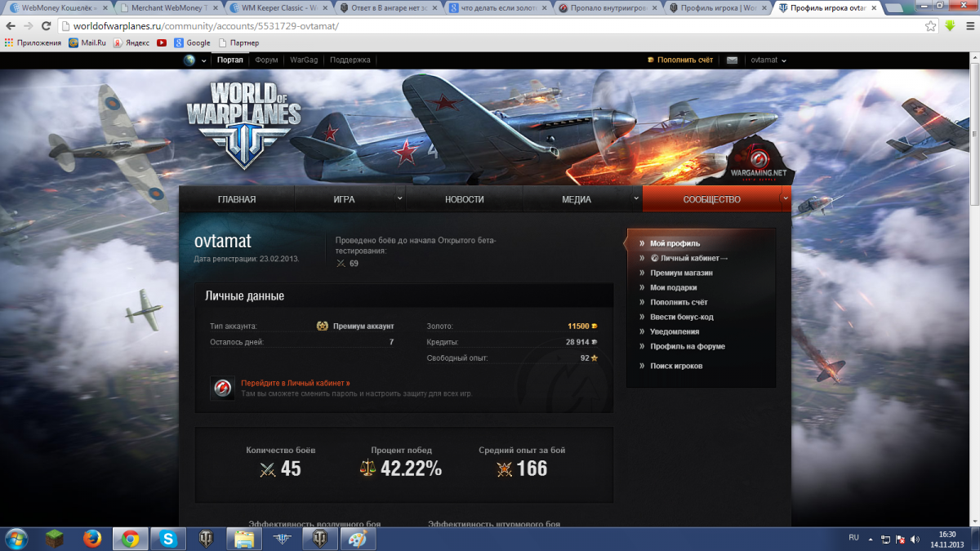The width and height of the screenshot is (980, 551).
Task: Switch to the Пропало внутриигровое tab
Action: (608, 7)
